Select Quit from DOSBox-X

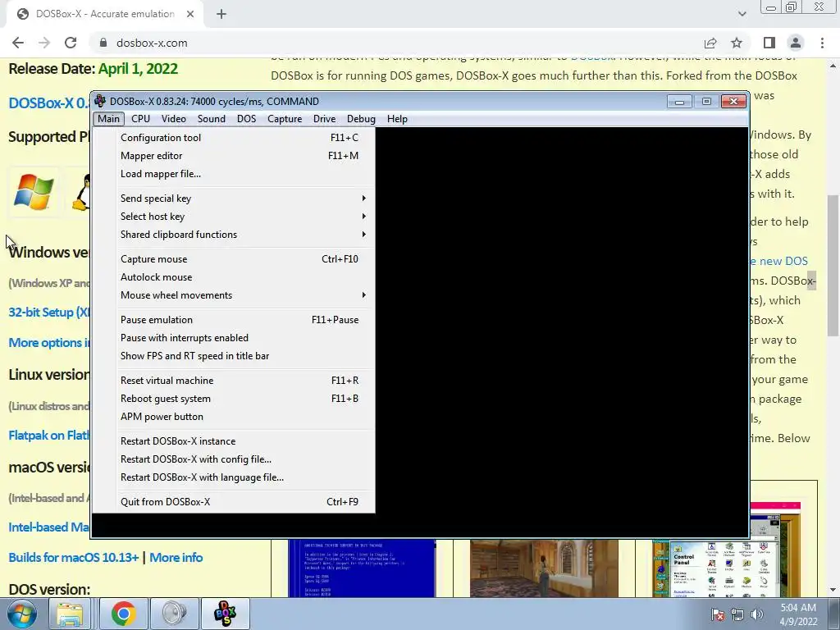234,502
